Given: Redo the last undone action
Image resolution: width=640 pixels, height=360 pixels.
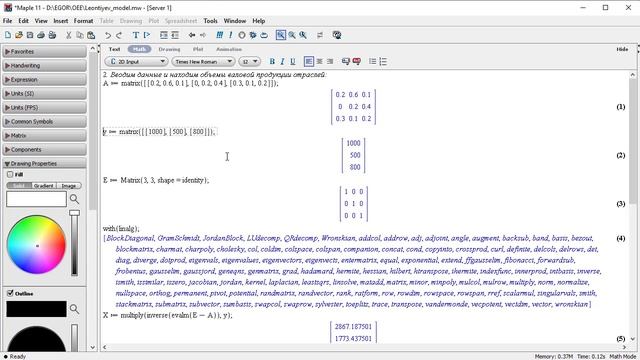Looking at the screenshot, I should 119,35.
